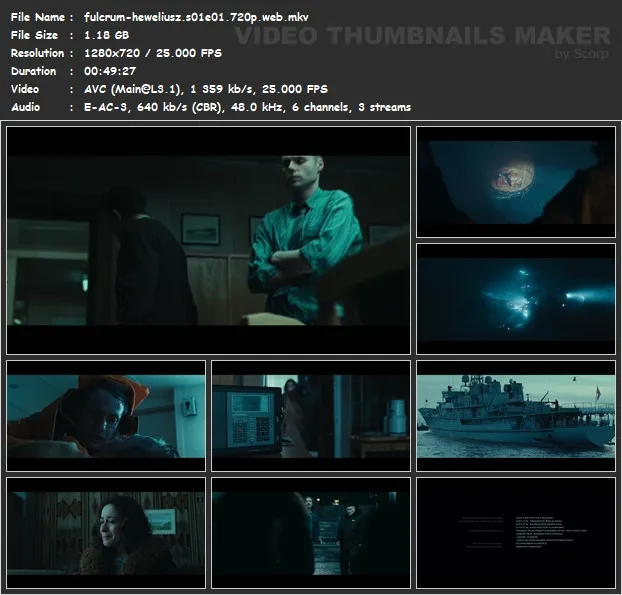Click the 'by Scorp' credit text
Image resolution: width=622 pixels, height=595 pixels.
click(581, 54)
